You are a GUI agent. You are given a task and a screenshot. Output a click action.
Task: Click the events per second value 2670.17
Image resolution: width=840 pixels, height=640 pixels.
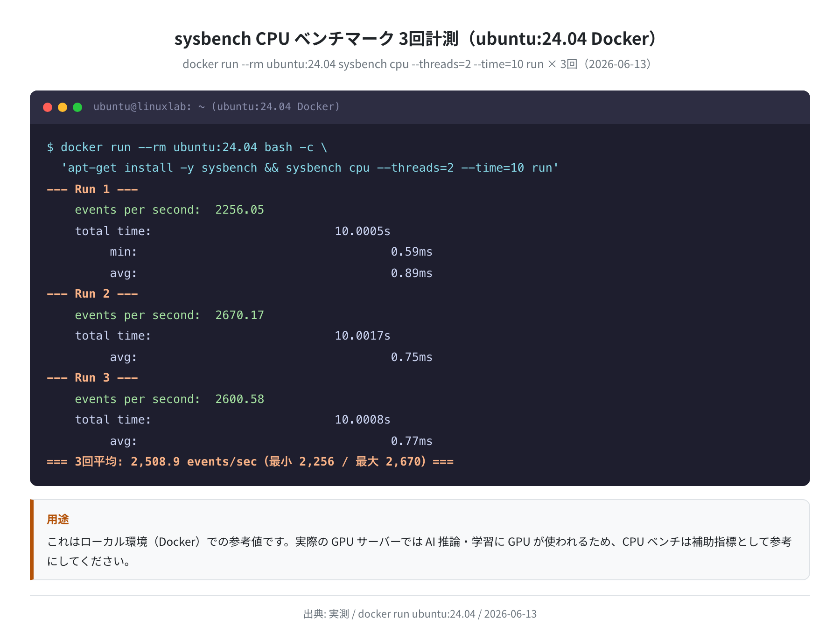pyautogui.click(x=239, y=315)
